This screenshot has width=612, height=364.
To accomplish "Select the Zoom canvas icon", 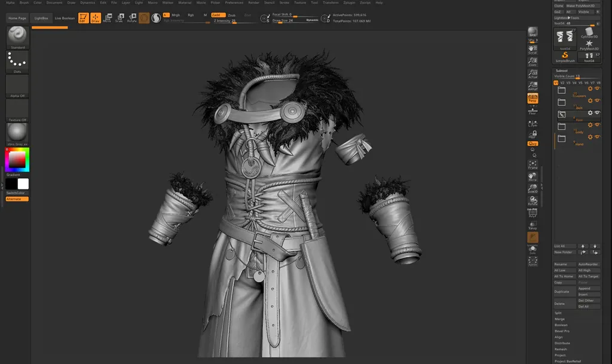I will (x=533, y=62).
